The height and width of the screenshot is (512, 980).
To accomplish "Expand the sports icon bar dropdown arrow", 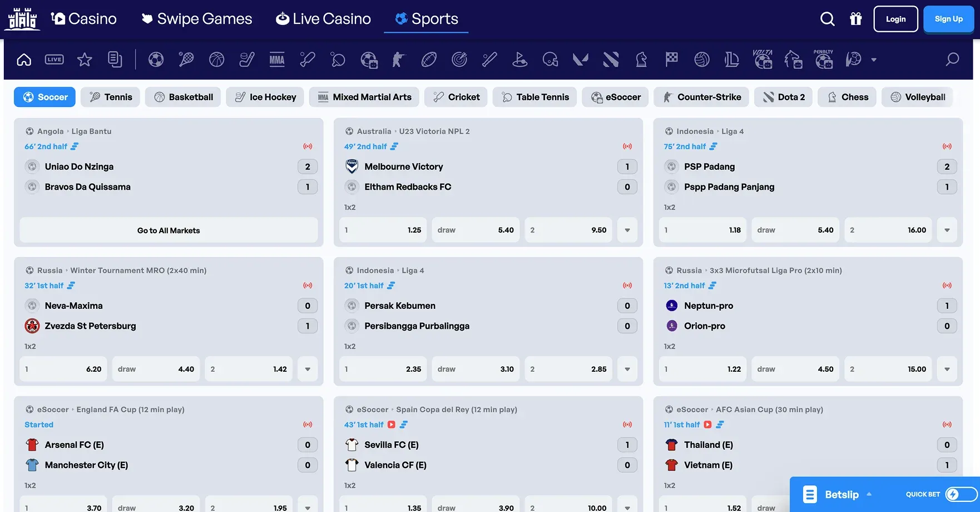I will tap(874, 60).
